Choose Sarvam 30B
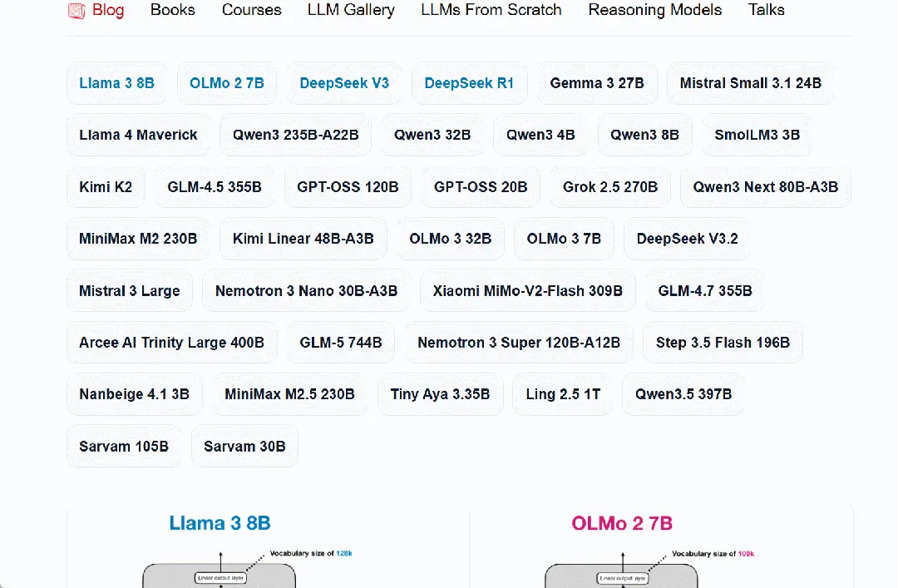Image resolution: width=898 pixels, height=588 pixels. pos(244,446)
